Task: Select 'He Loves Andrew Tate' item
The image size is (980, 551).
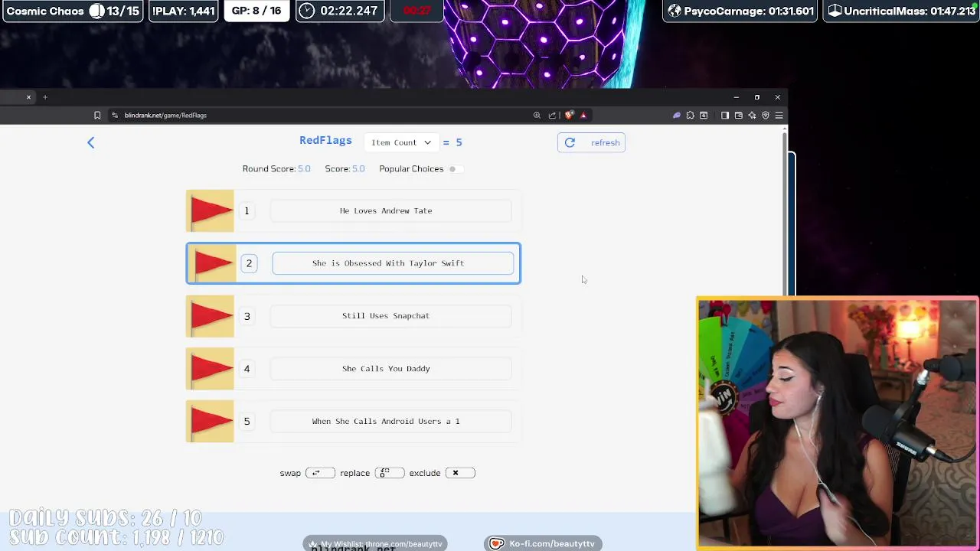Action: tap(390, 210)
